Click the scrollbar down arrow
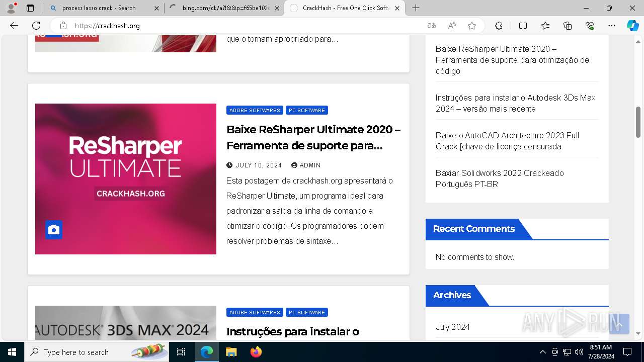Viewport: 644px width, 362px height. pos(638,333)
